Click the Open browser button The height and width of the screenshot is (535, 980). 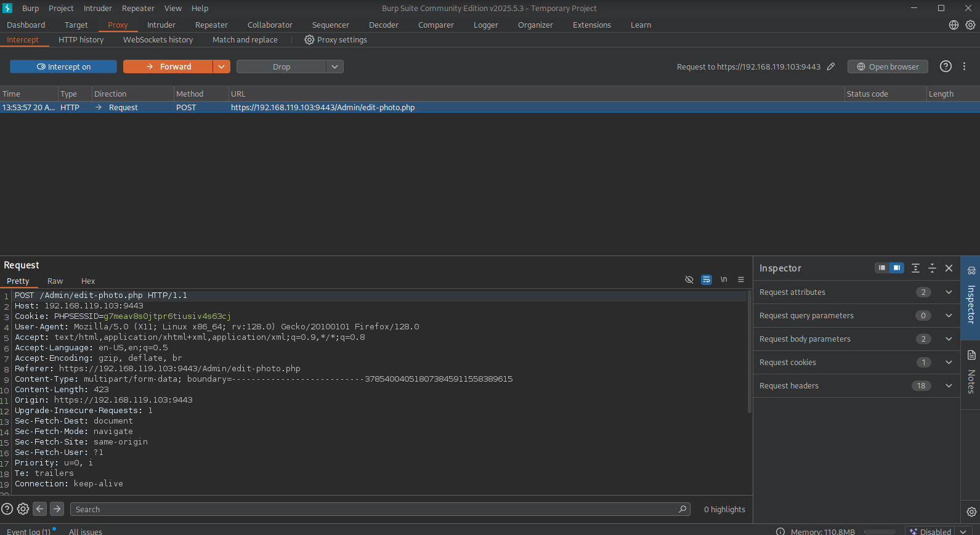887,66
